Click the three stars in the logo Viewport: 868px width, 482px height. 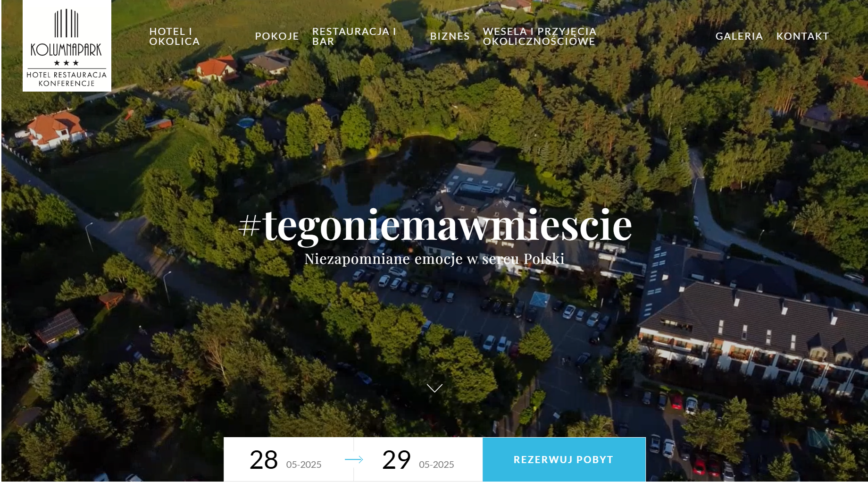[67, 63]
